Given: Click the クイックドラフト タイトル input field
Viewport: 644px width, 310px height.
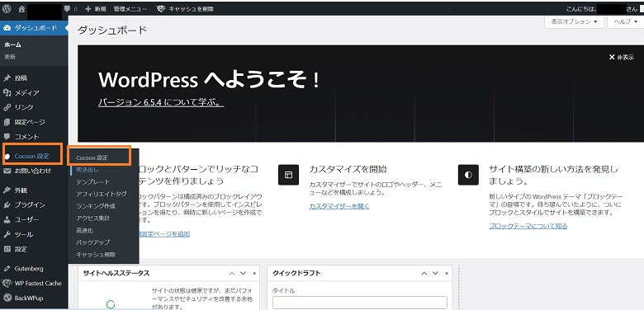Looking at the screenshot, I should [360, 303].
